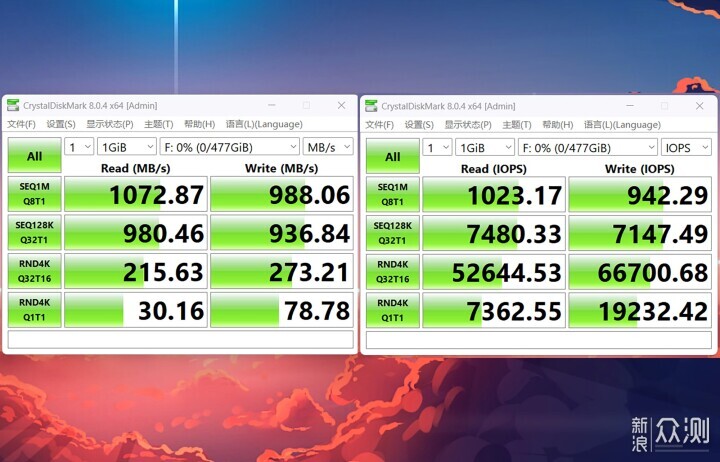Start RND4K Q32T16 test in right window

point(393,271)
